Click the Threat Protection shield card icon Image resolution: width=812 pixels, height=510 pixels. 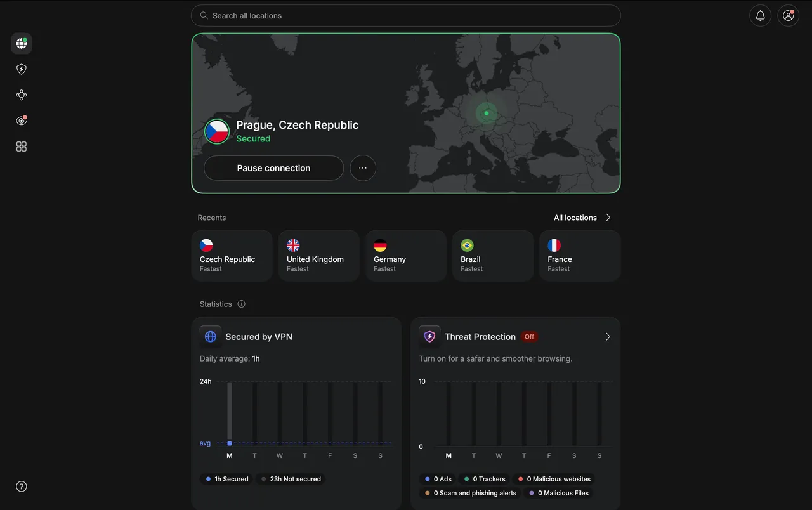point(429,337)
